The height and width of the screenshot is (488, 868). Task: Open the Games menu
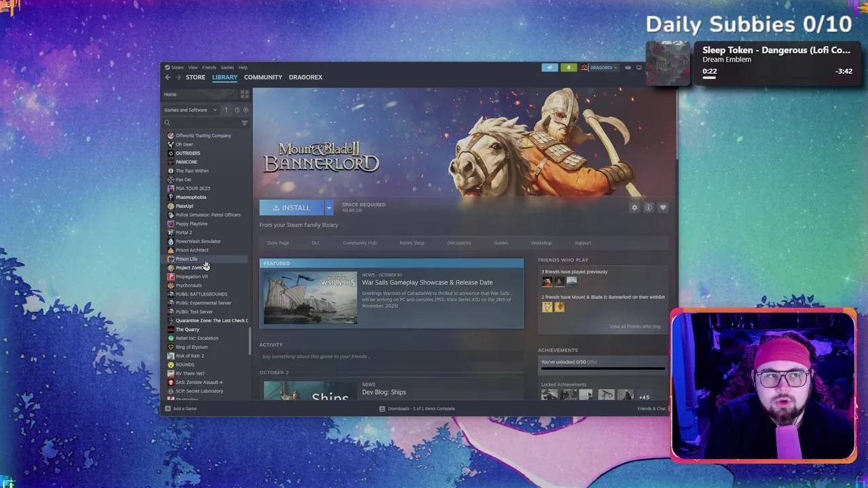click(227, 67)
